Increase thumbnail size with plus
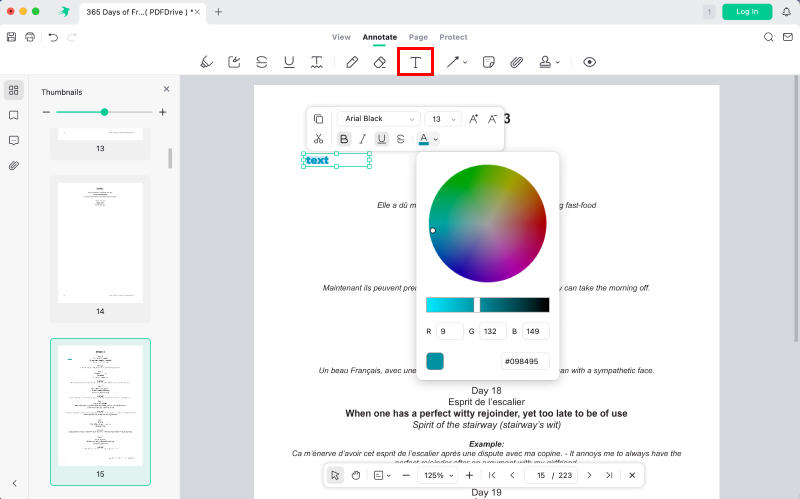800x499 pixels. click(x=163, y=112)
